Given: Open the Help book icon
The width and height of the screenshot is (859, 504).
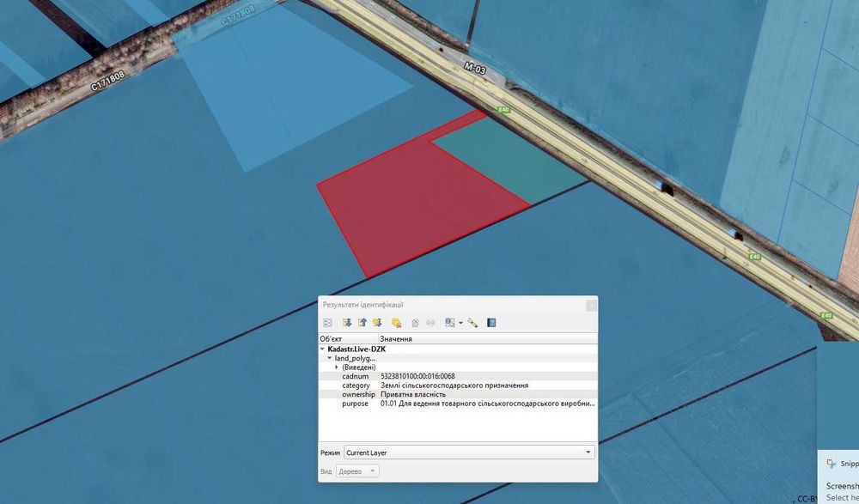Looking at the screenshot, I should click(491, 323).
